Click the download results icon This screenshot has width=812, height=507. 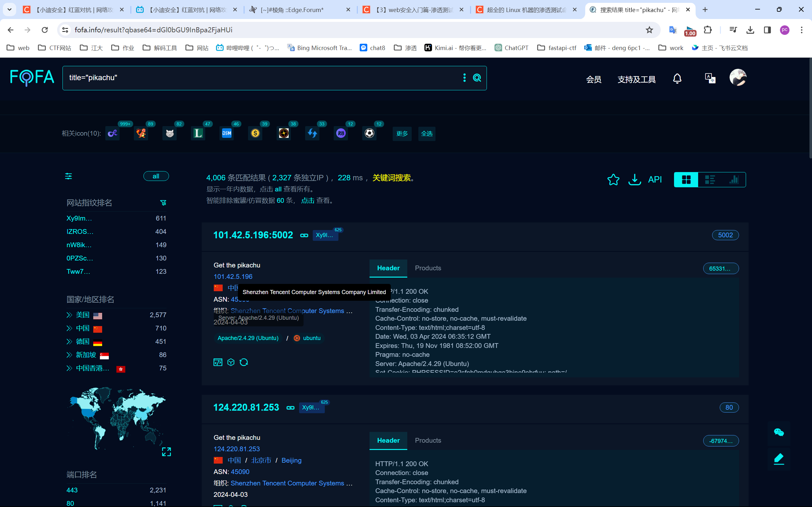click(634, 180)
